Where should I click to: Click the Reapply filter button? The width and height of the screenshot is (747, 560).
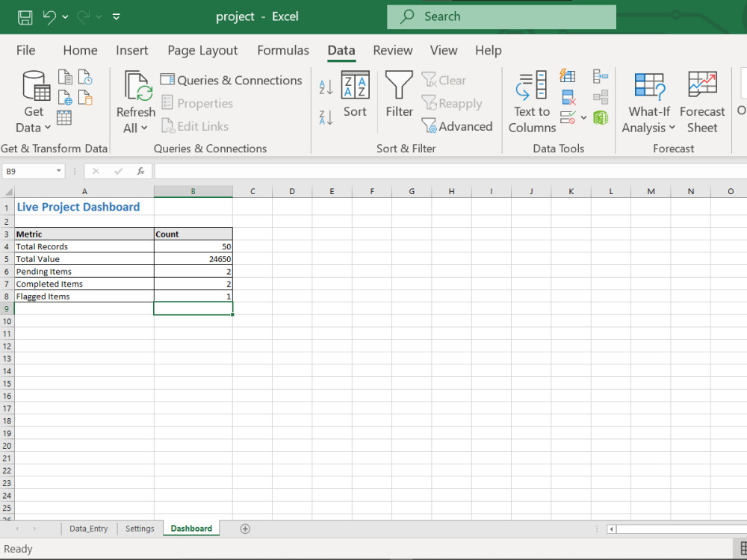pos(452,103)
